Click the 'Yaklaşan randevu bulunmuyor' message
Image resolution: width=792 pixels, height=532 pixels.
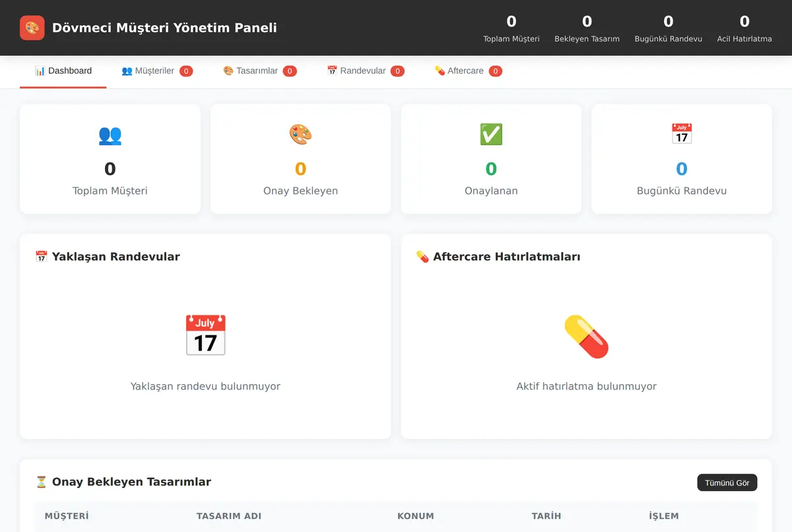click(205, 386)
